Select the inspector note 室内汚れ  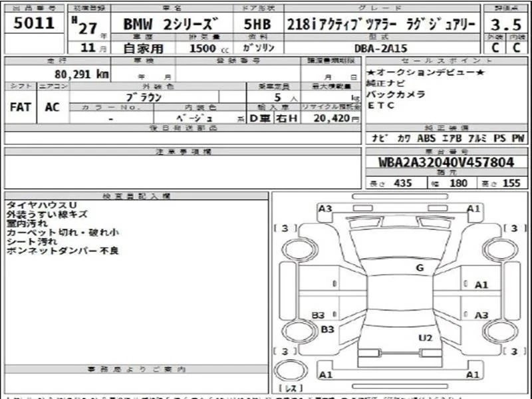coord(27,223)
